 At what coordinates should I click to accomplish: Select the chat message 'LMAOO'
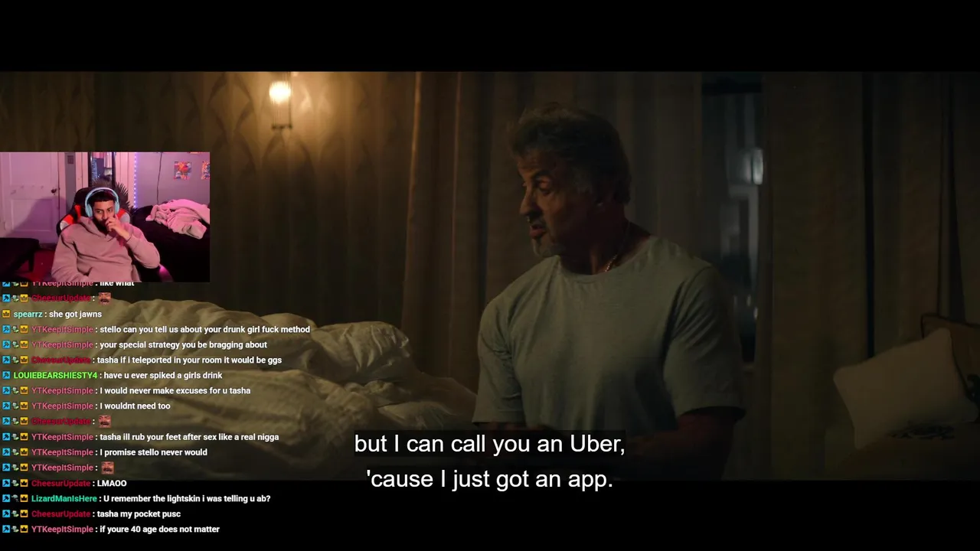pyautogui.click(x=112, y=483)
